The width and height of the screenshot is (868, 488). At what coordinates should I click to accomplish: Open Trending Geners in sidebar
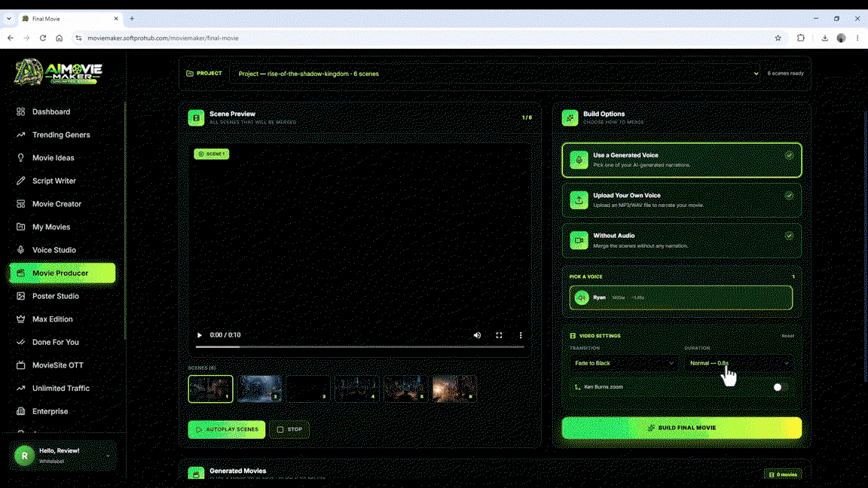pyautogui.click(x=62, y=135)
